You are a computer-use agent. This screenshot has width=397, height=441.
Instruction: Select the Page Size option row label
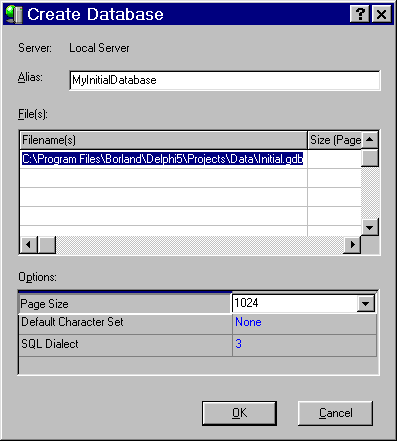[x=125, y=304]
